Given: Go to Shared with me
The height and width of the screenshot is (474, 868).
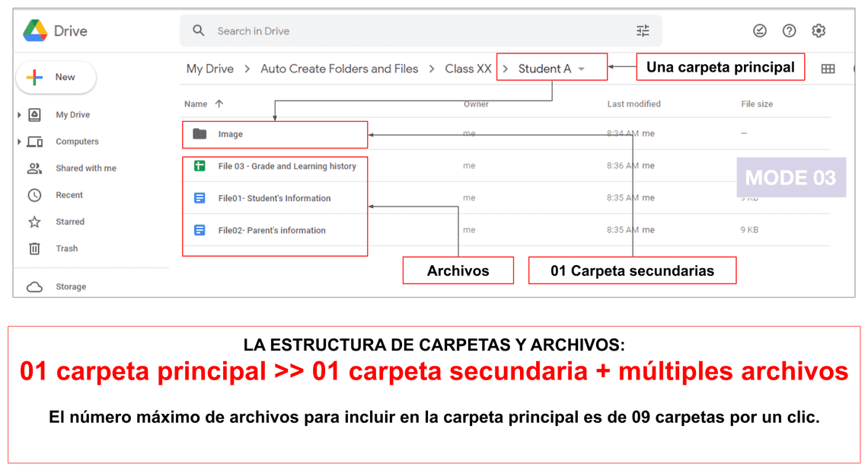Looking at the screenshot, I should pos(85,168).
